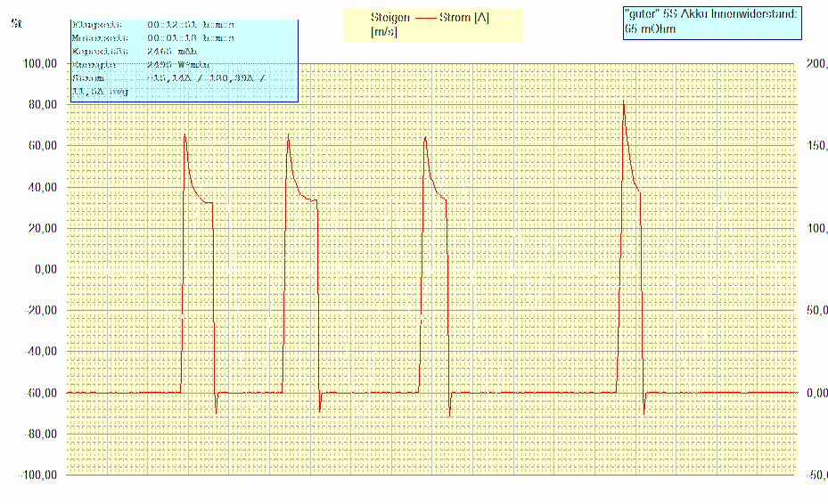
Task: Click the 100,00 left axis label
Action: [40, 64]
